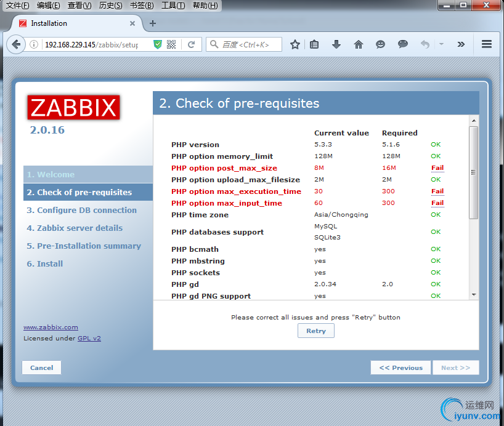
Task: Click the 'PHP time zone' row label
Action: [x=200, y=215]
